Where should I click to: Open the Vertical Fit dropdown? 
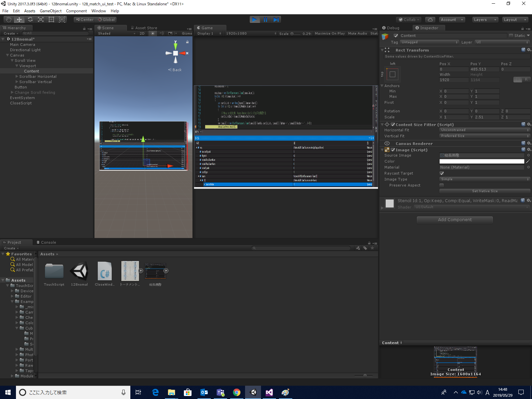[x=484, y=136]
